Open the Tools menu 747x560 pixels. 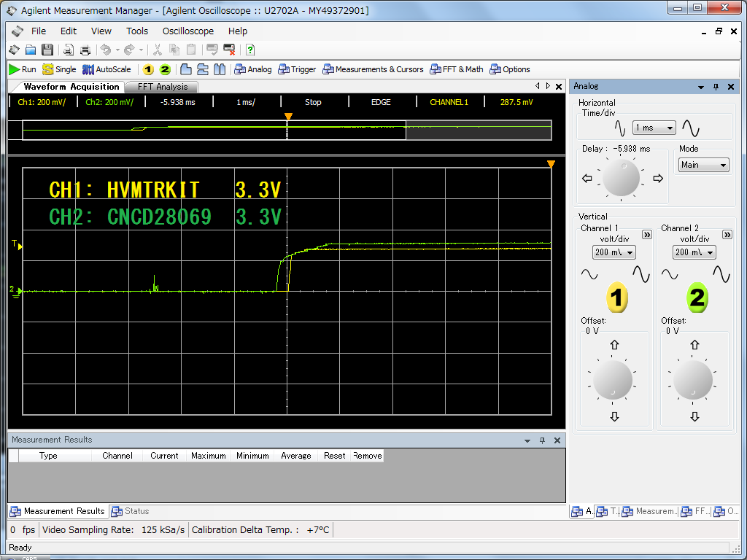point(136,31)
